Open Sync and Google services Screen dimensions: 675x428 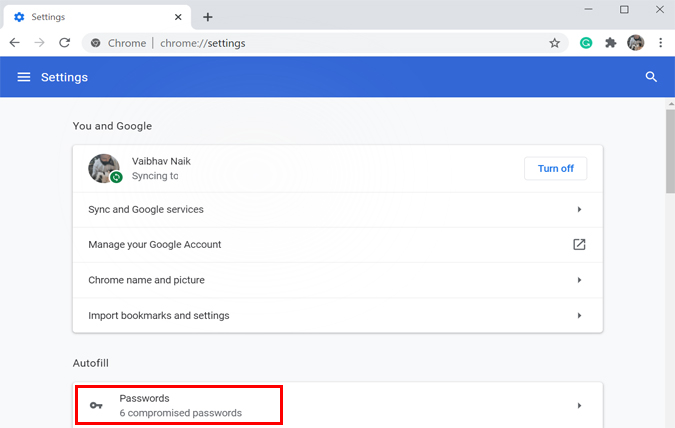338,209
